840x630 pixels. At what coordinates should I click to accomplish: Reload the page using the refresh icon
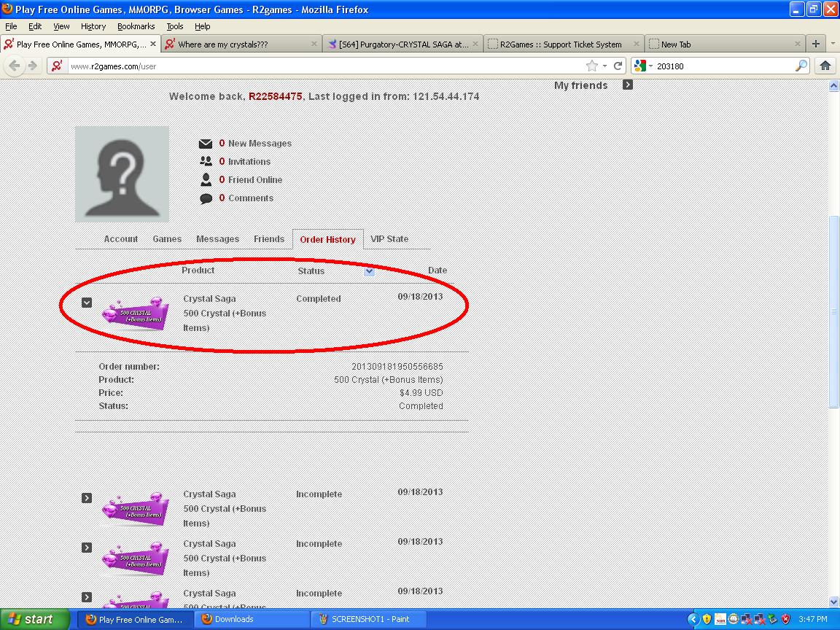[x=618, y=66]
